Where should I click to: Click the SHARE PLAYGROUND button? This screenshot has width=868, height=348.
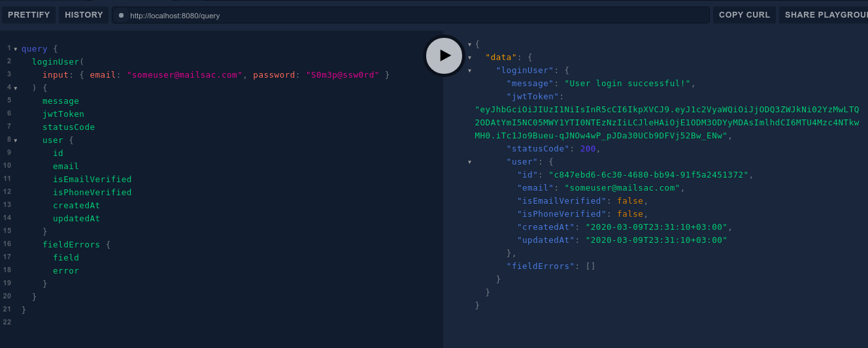coord(824,15)
